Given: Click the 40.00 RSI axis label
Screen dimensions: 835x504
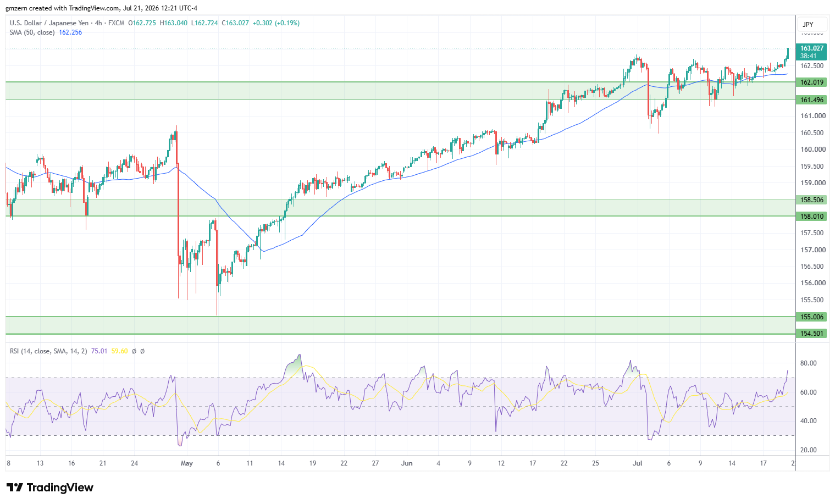Looking at the screenshot, I should [x=808, y=421].
